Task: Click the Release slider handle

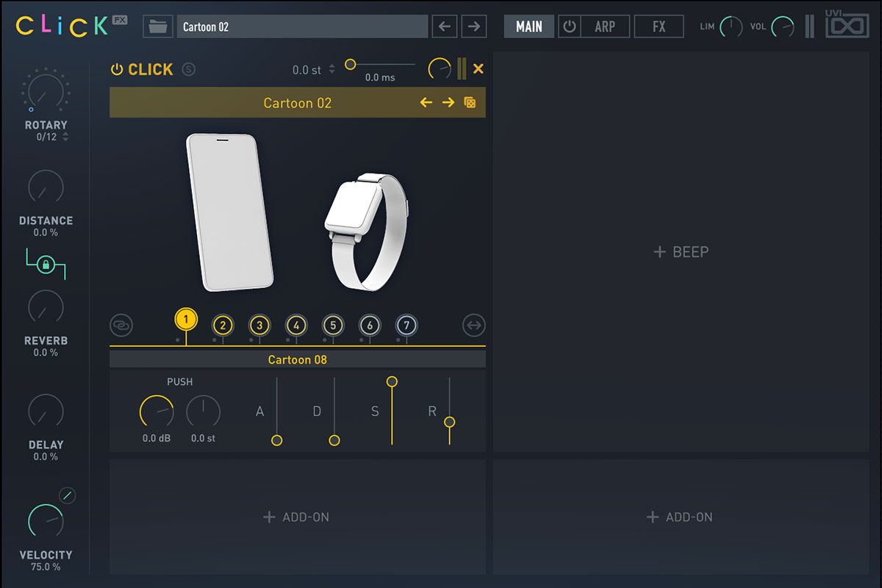Action: pyautogui.click(x=449, y=422)
